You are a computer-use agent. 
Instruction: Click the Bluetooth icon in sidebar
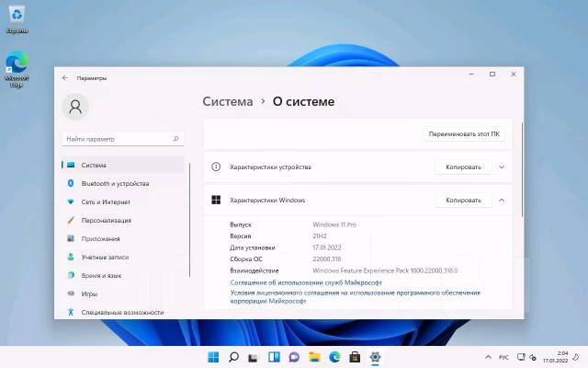(71, 183)
